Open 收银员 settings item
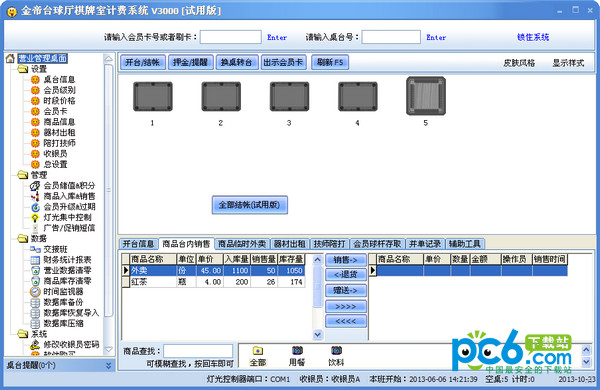The height and width of the screenshot is (390, 600). [x=55, y=153]
